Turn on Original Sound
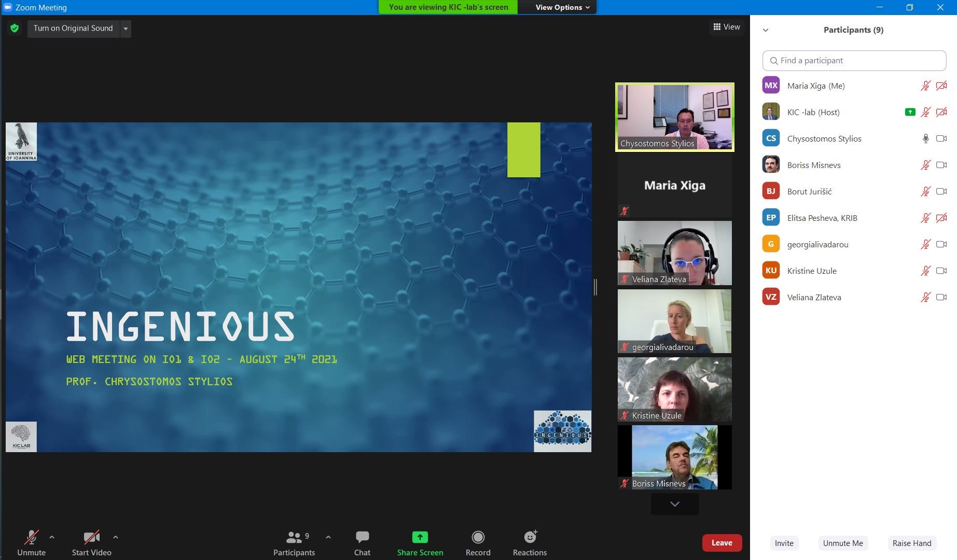This screenshot has height=560, width=957. coord(73,29)
